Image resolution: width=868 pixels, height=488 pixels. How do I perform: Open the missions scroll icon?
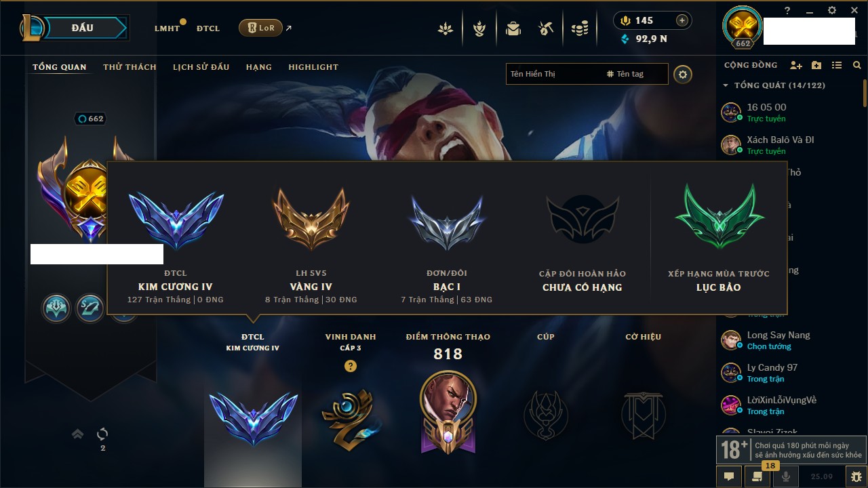click(757, 476)
